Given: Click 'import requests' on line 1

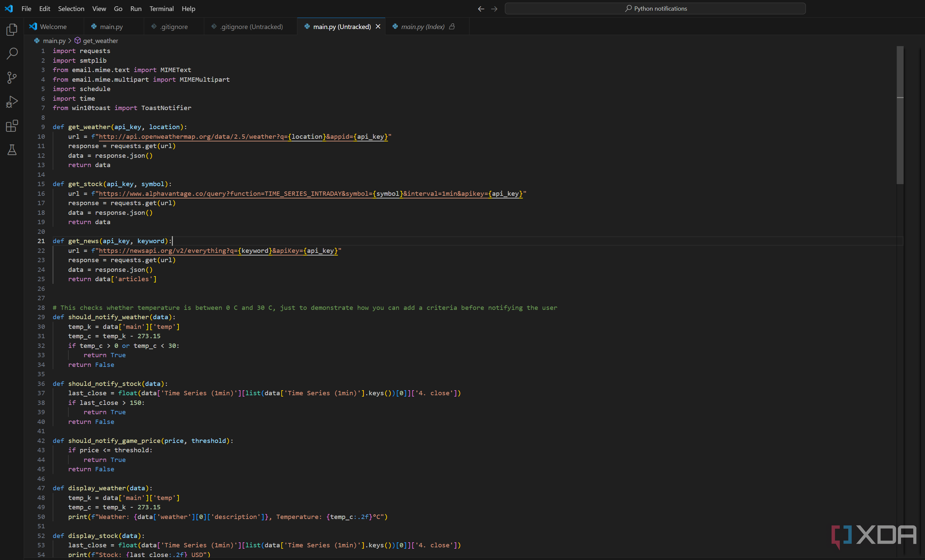Looking at the screenshot, I should 81,51.
